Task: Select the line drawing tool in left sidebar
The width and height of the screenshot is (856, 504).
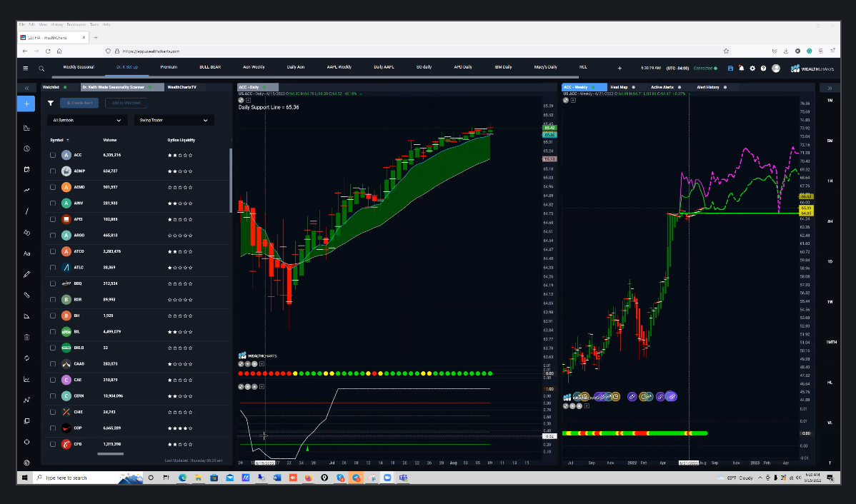Action: coord(26,211)
